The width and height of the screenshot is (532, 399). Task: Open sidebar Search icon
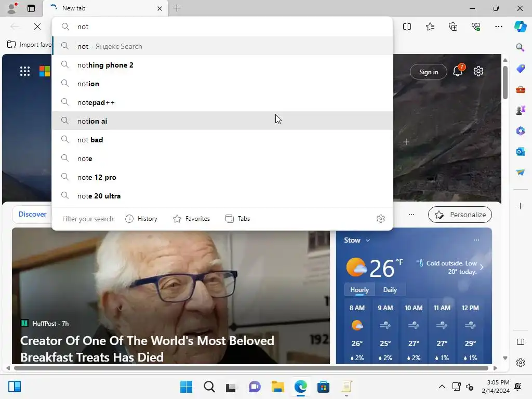click(x=520, y=47)
